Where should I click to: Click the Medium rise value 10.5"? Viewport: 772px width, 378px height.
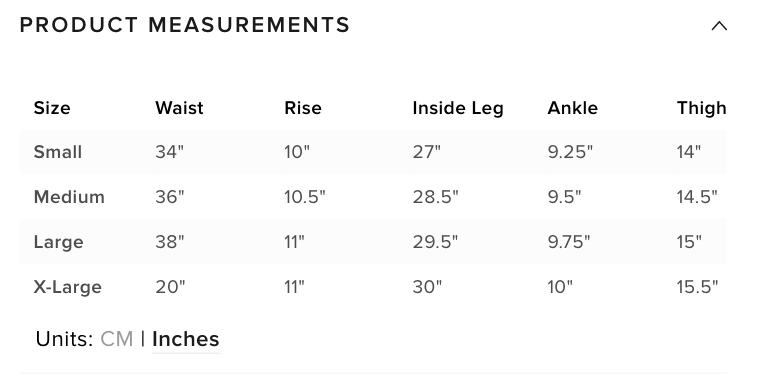[305, 197]
